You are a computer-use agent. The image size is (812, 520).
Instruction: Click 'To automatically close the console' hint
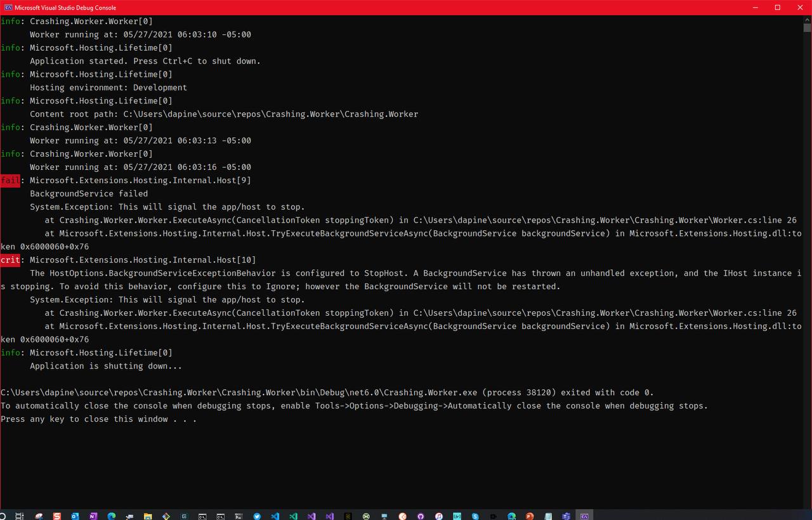coord(354,406)
